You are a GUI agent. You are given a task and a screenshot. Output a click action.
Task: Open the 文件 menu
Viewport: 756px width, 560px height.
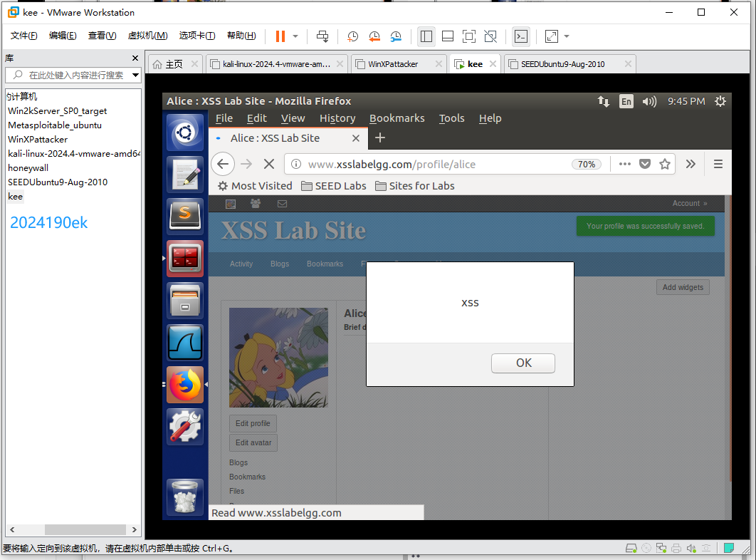point(24,36)
